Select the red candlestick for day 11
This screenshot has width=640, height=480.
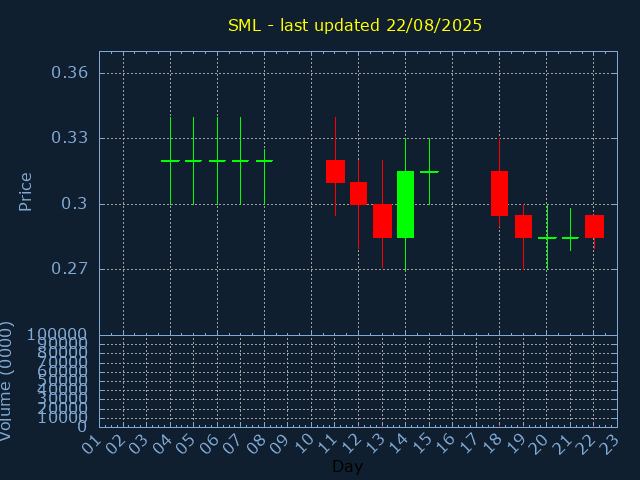point(336,171)
